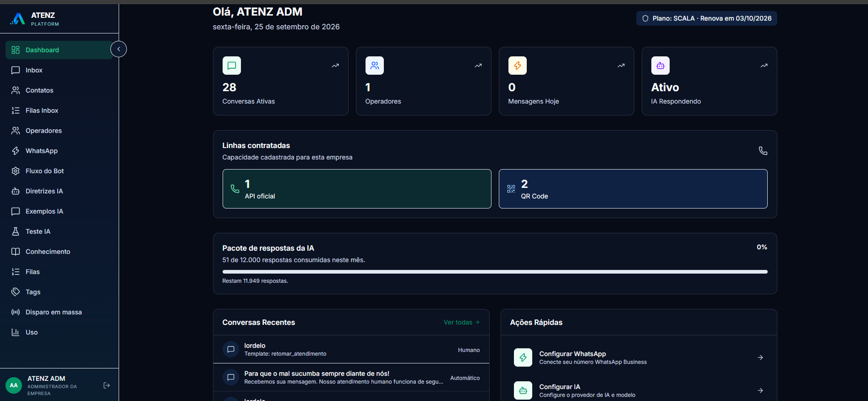Click the Uso bar chart icon
The width and height of the screenshot is (868, 401).
pos(16,332)
